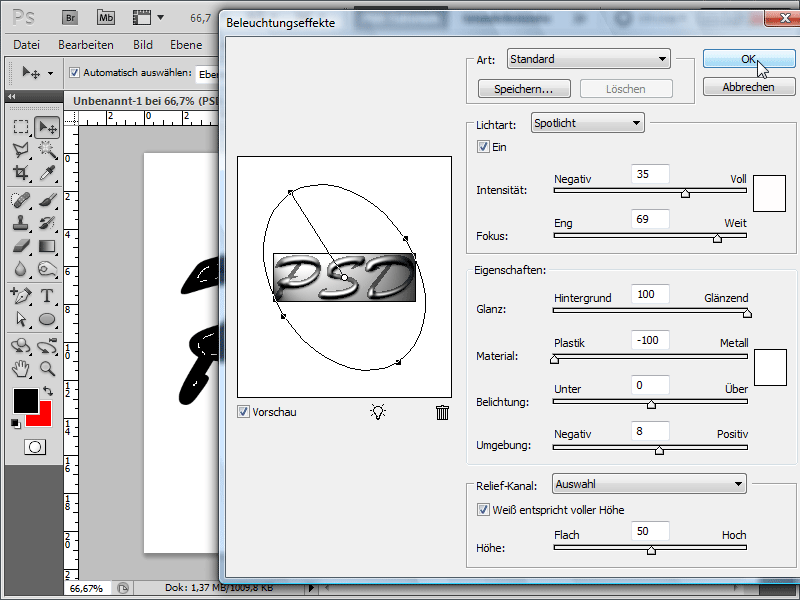Click the Höhe value field 50
This screenshot has width=800, height=600.
(650, 531)
